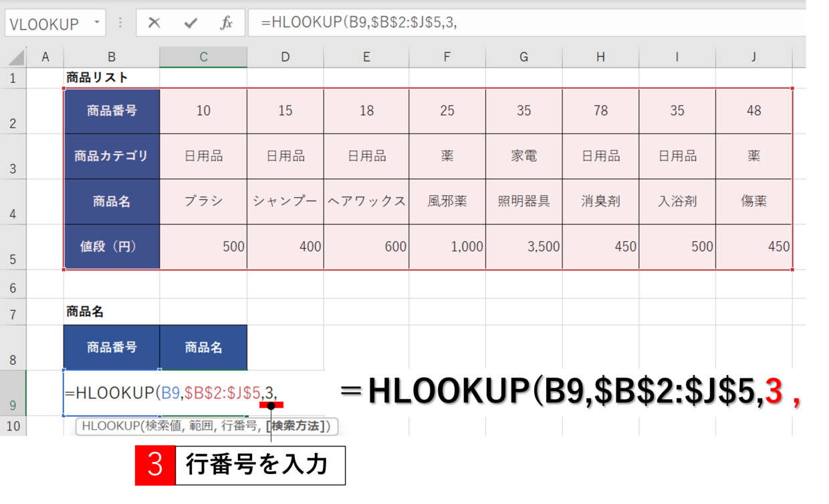
Task: Select the 商品名 header cell in row 8
Action: click(x=203, y=347)
